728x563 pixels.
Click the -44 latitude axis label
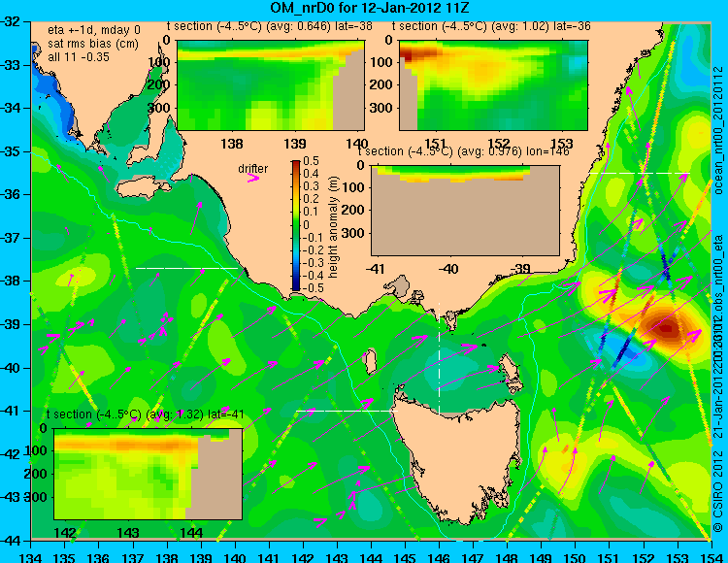pos(11,541)
